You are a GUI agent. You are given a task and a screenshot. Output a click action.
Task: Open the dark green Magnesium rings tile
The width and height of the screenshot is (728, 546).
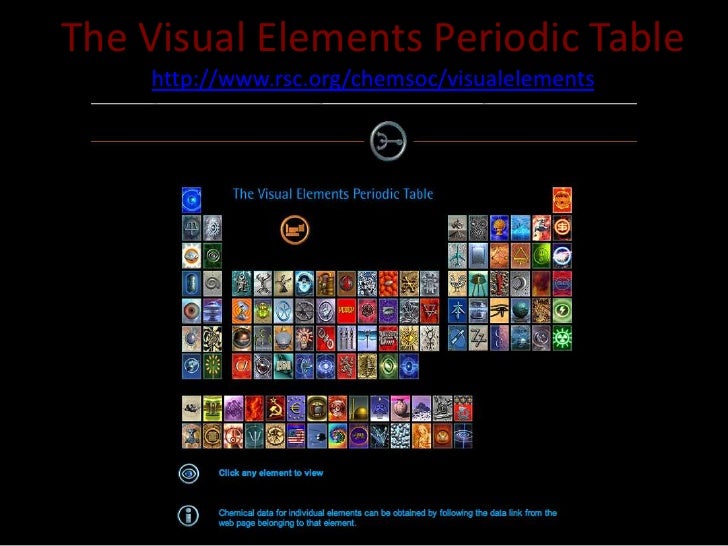pyautogui.click(x=212, y=256)
